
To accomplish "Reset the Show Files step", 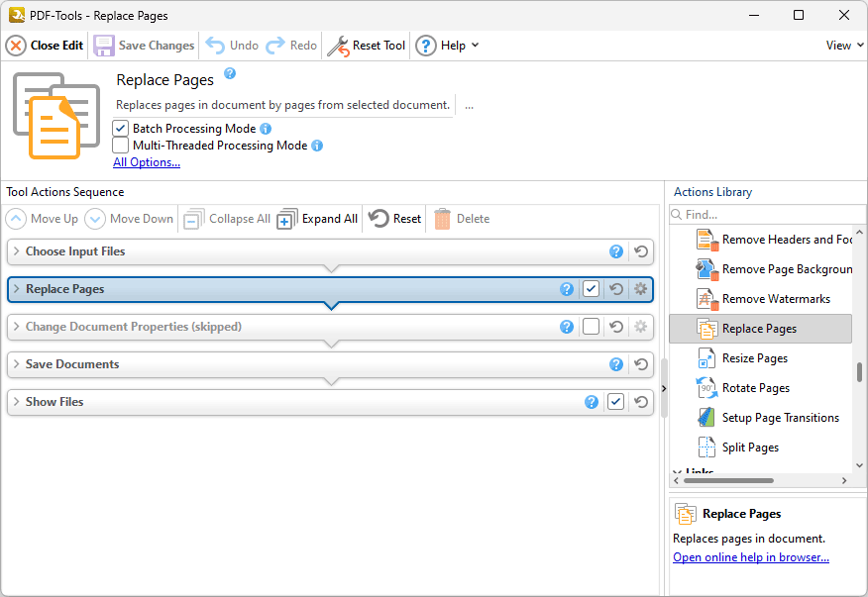I will coord(641,402).
